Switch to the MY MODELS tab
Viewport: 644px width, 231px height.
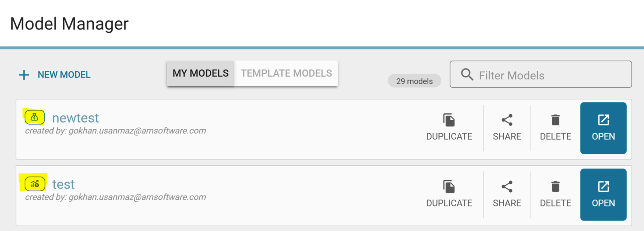point(200,73)
